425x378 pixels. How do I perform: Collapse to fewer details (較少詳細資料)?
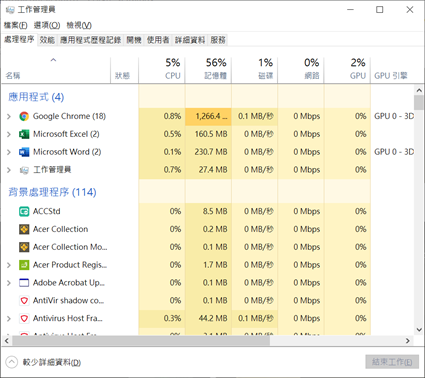click(x=43, y=362)
